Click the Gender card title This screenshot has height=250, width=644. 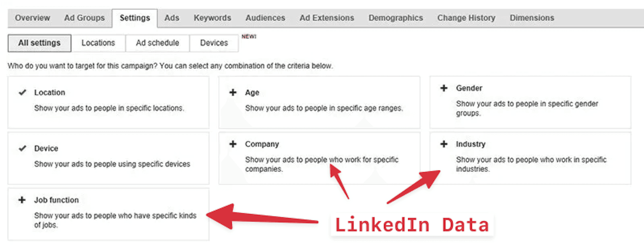469,88
